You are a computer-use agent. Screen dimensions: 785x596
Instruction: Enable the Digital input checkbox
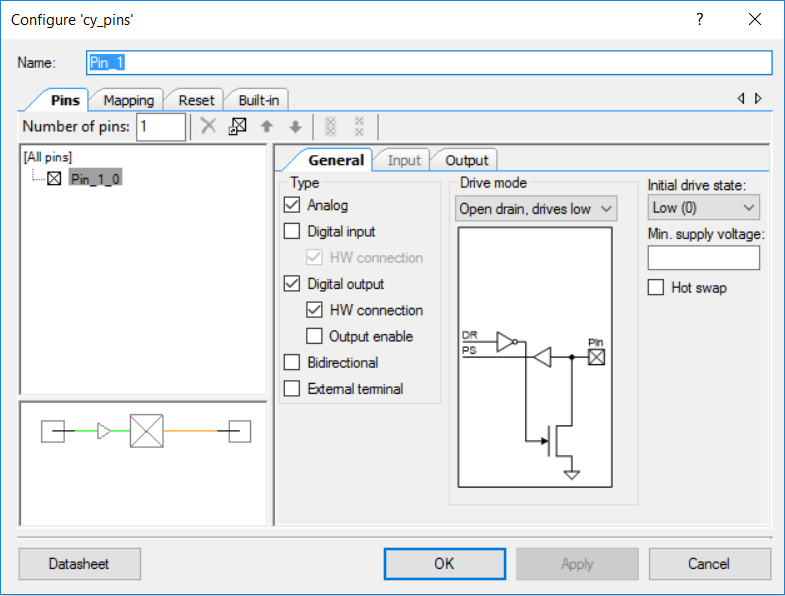pos(292,231)
